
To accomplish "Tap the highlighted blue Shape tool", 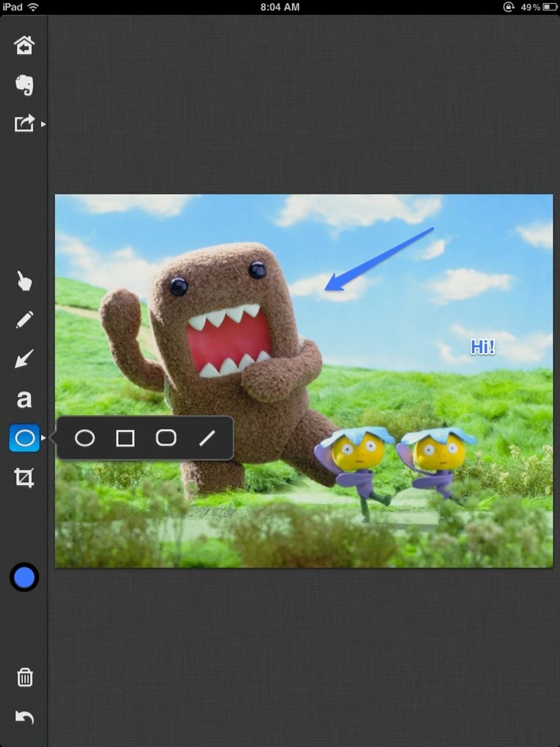I will pyautogui.click(x=24, y=438).
